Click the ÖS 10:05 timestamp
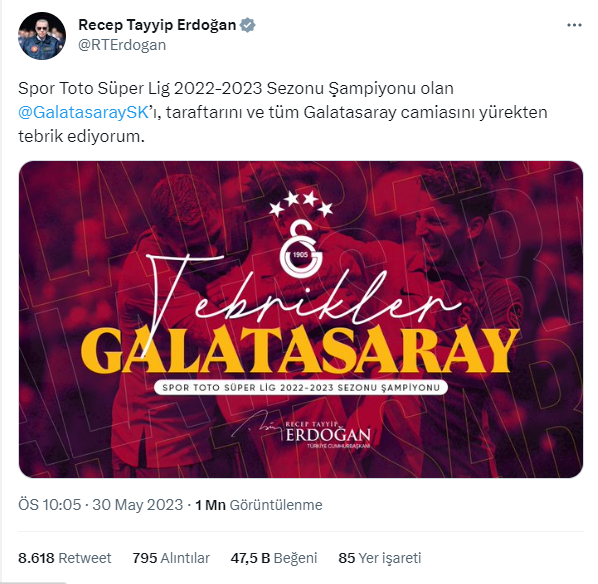Screen dimensions: 598x584 point(50,505)
